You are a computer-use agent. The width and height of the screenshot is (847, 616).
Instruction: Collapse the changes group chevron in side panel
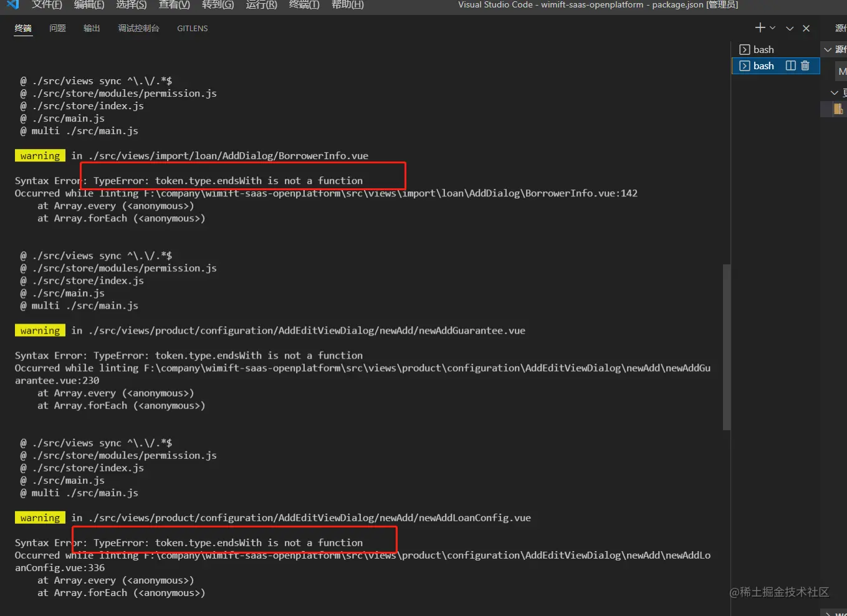coord(834,92)
